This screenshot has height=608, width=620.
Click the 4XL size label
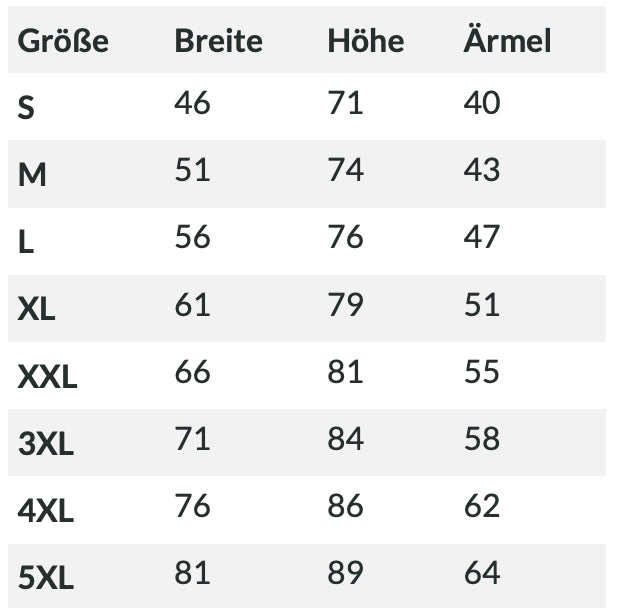46,511
